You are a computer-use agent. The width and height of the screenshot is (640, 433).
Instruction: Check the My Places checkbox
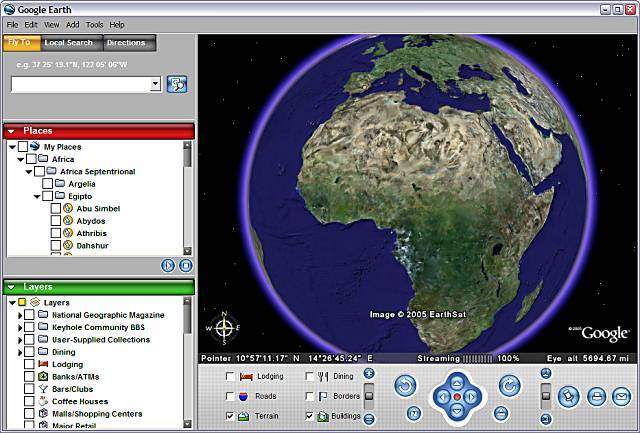pos(23,147)
